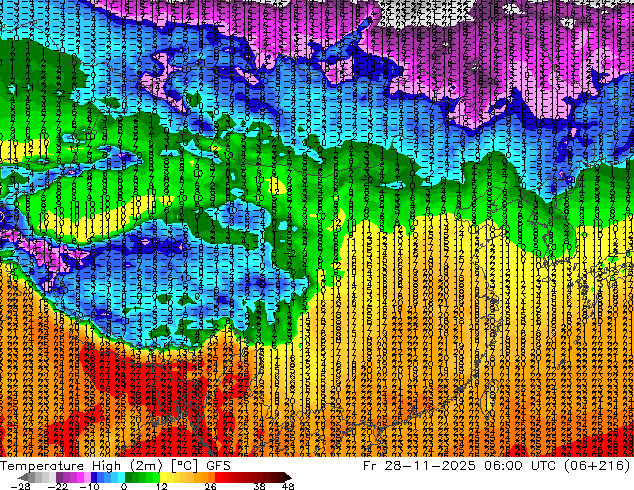Screen dimensions: 634x490
Task: Pick the dark maroon right arrow end of the legend
Action: 287,477
